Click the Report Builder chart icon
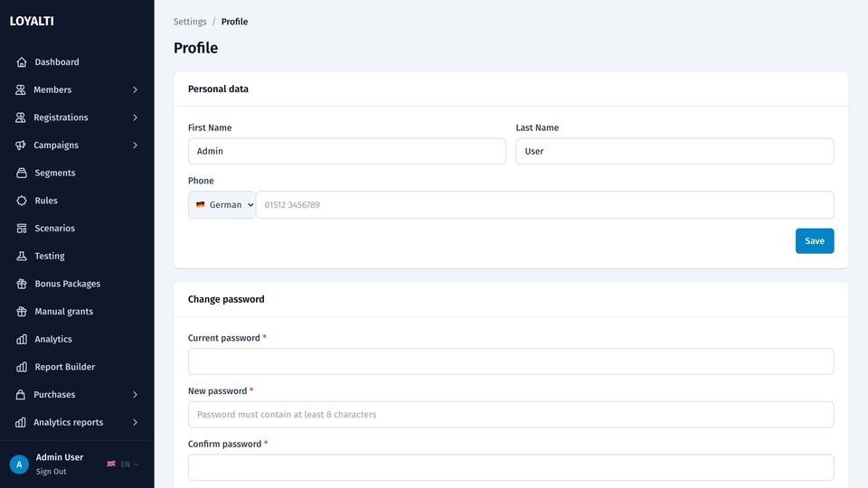Image resolution: width=868 pixels, height=488 pixels. (x=22, y=367)
